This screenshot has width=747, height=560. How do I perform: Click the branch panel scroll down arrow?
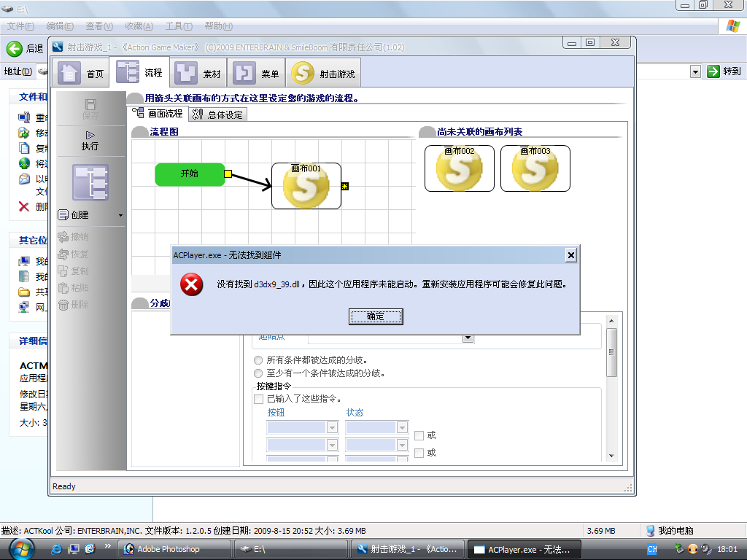[x=612, y=456]
